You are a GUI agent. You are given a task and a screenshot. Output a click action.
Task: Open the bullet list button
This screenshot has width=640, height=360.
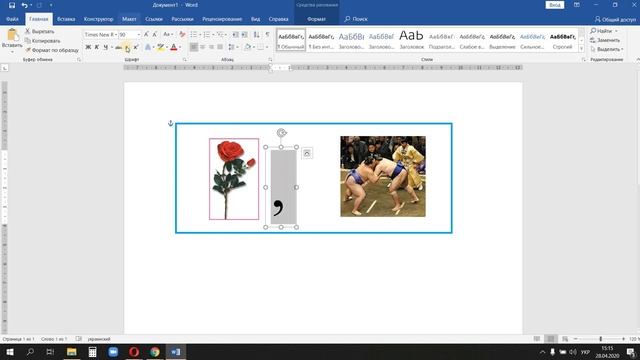(x=194, y=35)
